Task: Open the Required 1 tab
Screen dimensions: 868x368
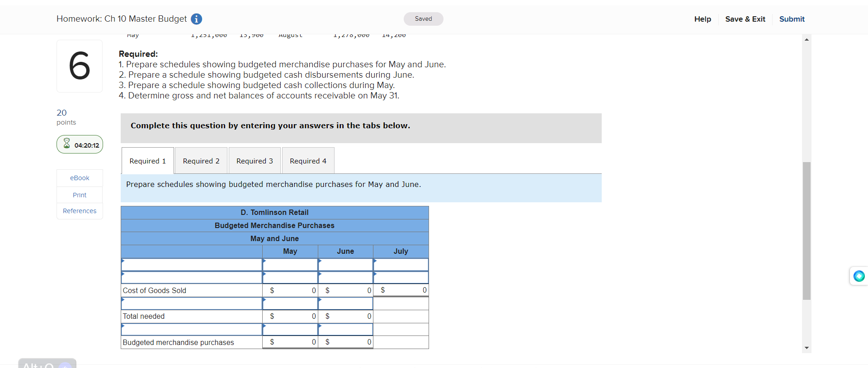Action: pyautogui.click(x=148, y=161)
